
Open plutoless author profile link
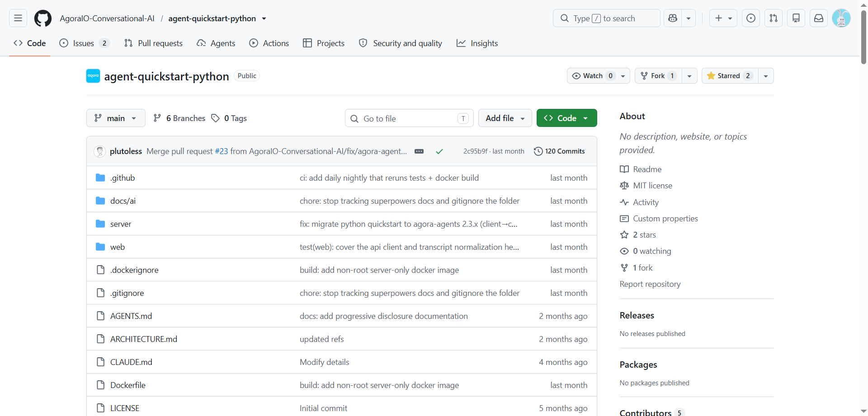coord(126,151)
